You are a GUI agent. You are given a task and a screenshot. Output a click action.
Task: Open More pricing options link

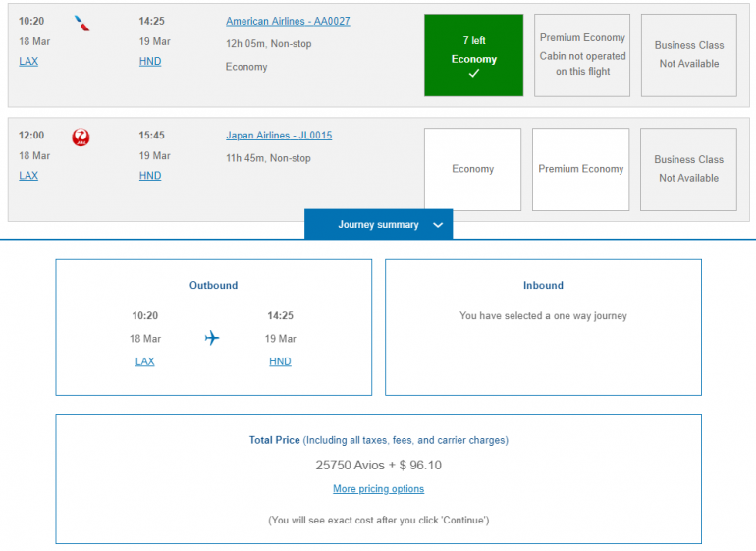(x=378, y=489)
